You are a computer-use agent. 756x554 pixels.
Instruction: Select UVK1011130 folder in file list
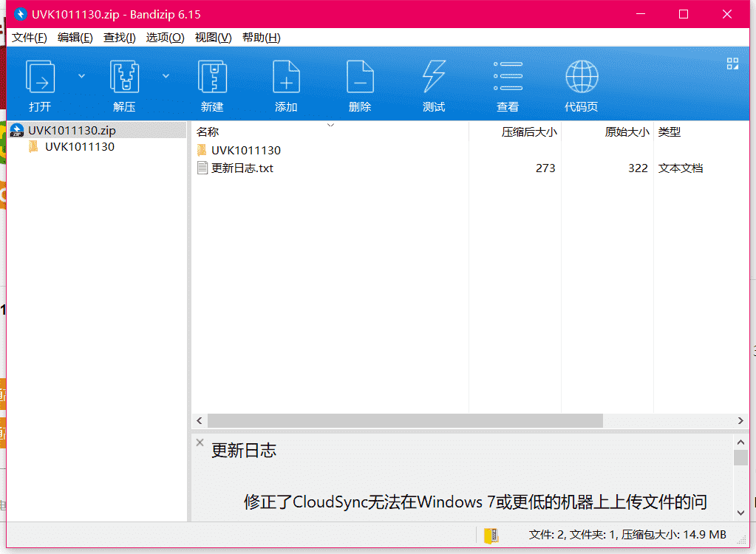[x=246, y=150]
